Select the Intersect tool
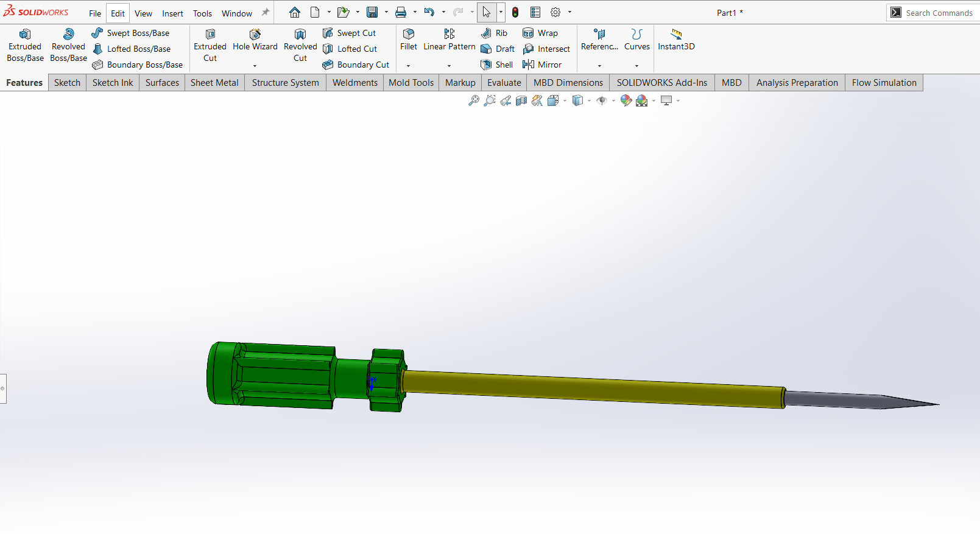Viewport: 980px width, 534px height. 546,49
